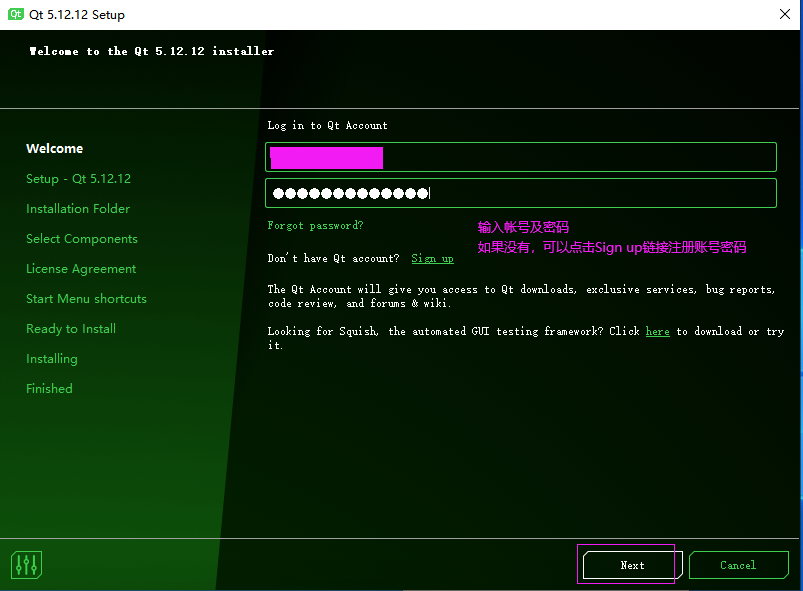Click the Qt account email input field
The width and height of the screenshot is (803, 591).
(x=521, y=157)
